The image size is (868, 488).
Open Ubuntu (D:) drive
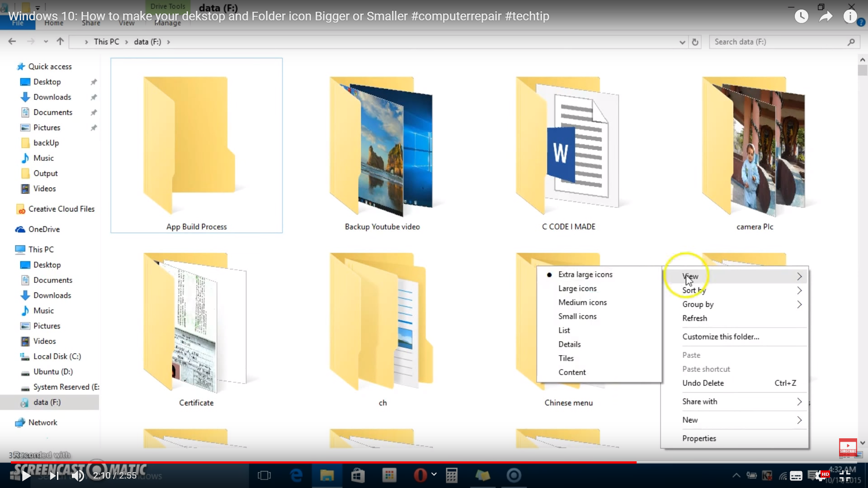(53, 372)
